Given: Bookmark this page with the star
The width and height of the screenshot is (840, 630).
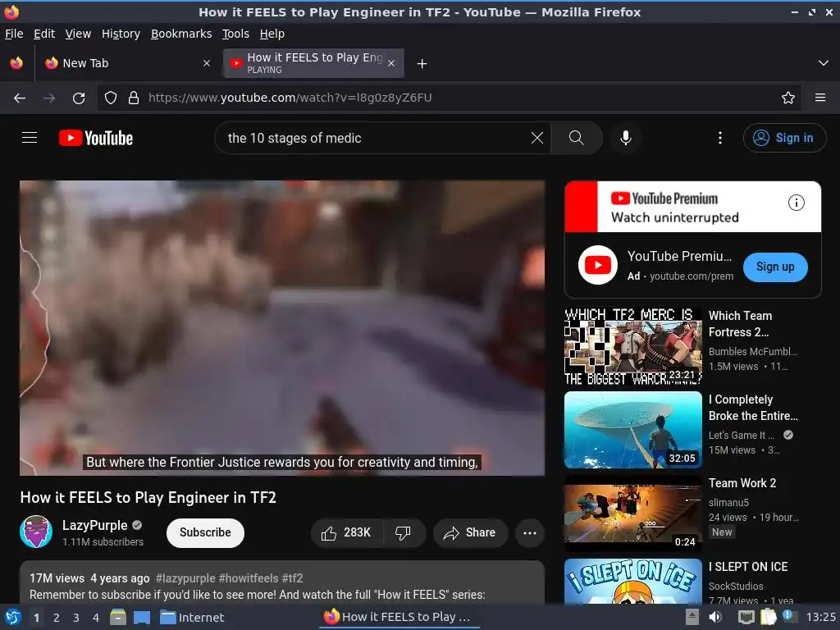Looking at the screenshot, I should (787, 98).
